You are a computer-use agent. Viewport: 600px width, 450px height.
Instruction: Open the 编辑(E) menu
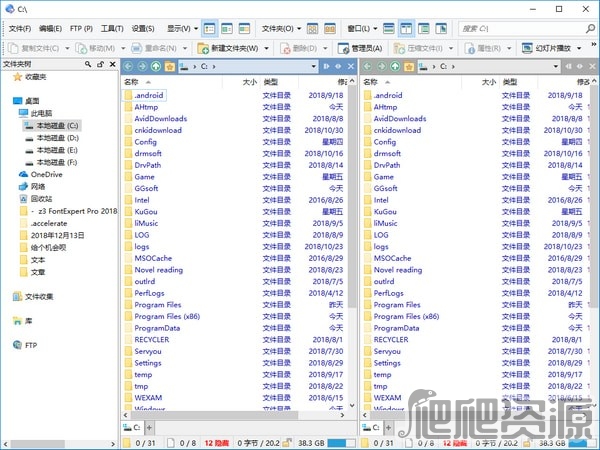(x=51, y=29)
